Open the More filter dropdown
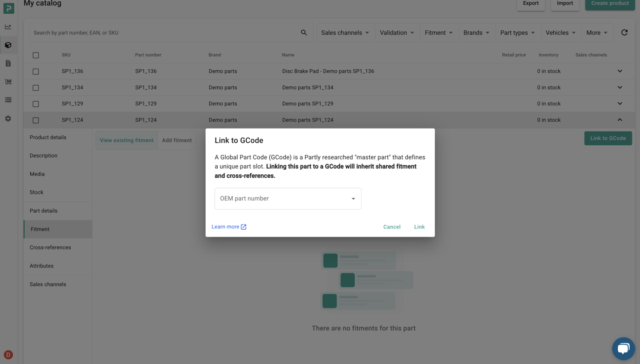 coord(597,33)
